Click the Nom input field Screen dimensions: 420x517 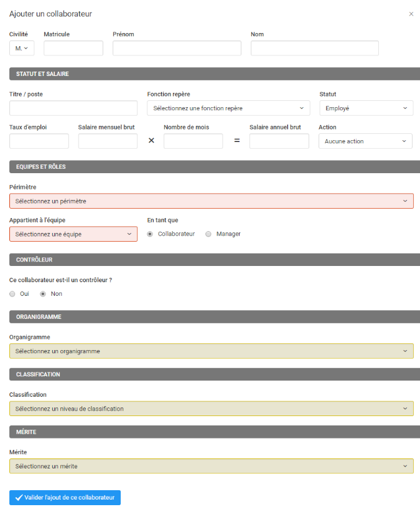pyautogui.click(x=315, y=48)
